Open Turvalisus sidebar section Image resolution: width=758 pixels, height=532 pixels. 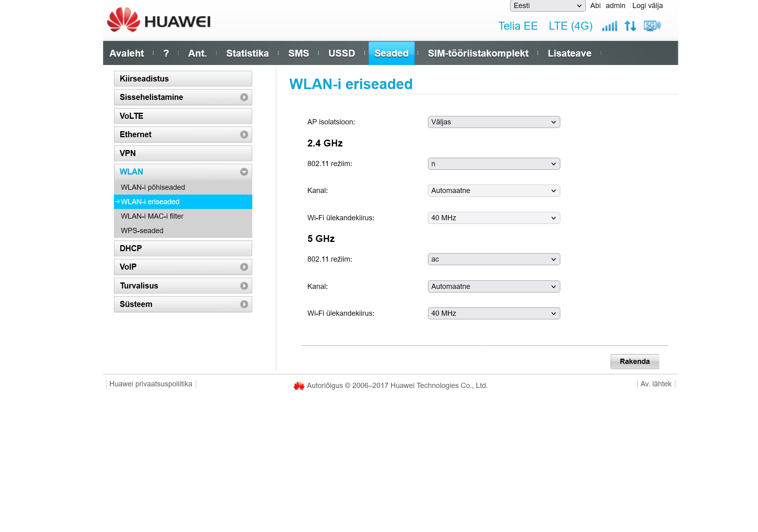coord(183,286)
